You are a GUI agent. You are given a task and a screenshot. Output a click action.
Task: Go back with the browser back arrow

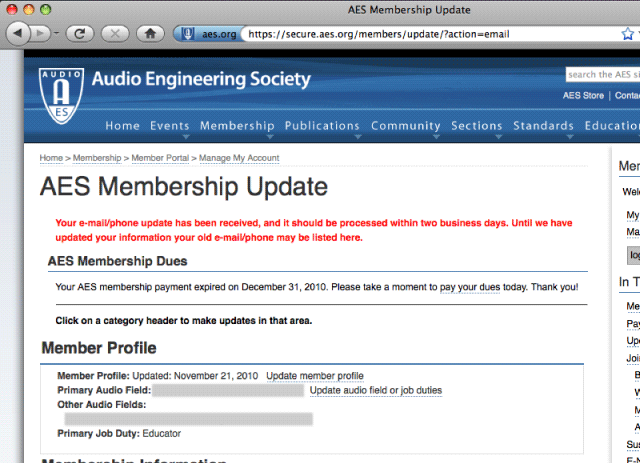pos(18,33)
